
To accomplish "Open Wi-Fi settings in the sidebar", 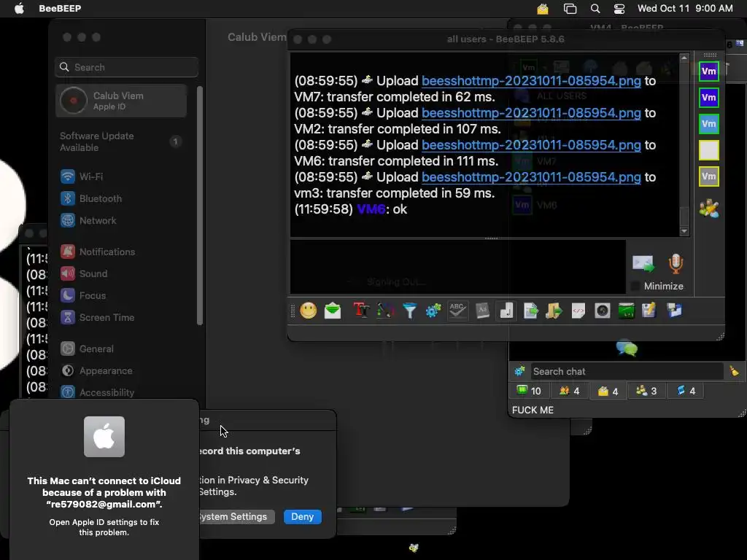I will [121, 176].
